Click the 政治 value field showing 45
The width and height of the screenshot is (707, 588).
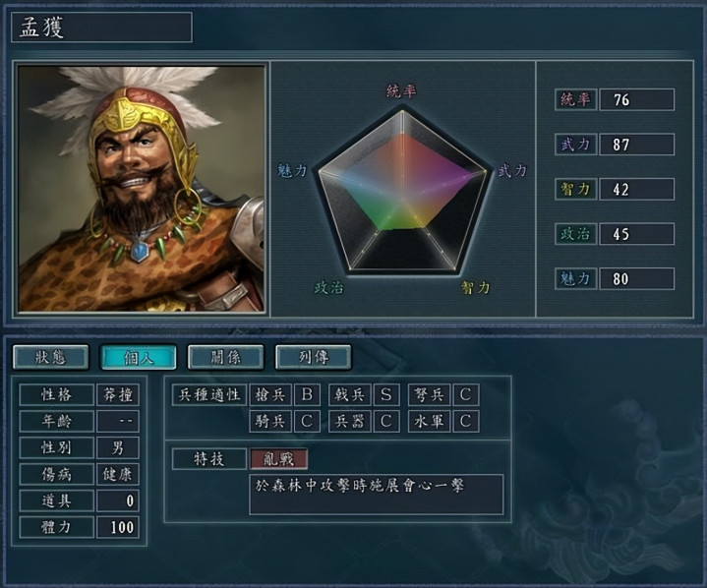click(x=637, y=234)
